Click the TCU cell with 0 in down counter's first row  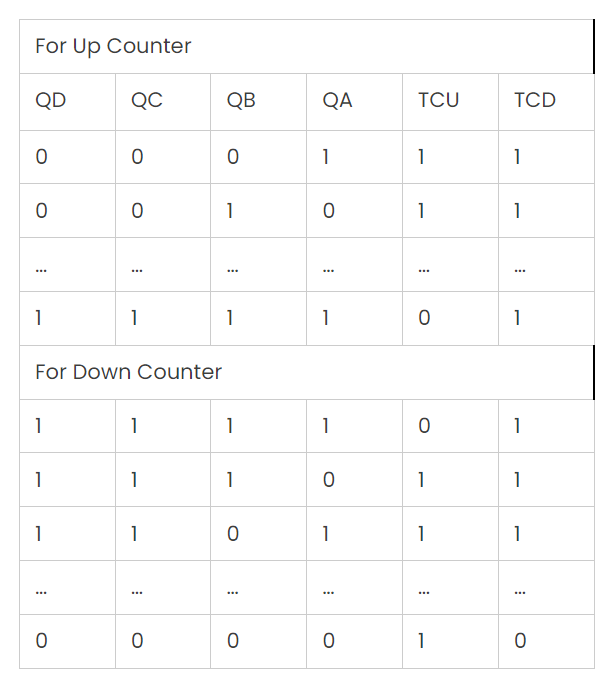click(450, 426)
